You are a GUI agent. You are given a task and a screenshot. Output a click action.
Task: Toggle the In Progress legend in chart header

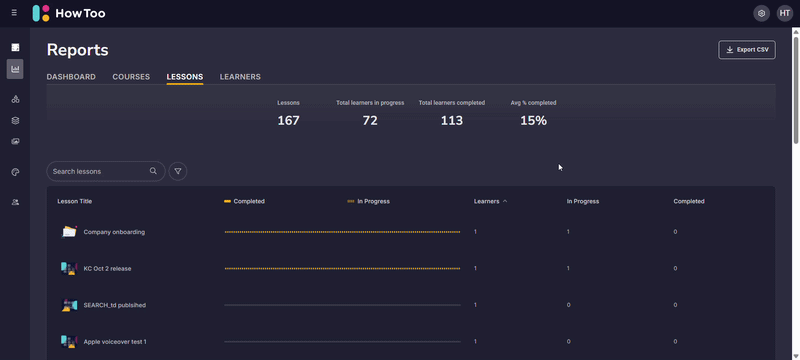coord(368,201)
